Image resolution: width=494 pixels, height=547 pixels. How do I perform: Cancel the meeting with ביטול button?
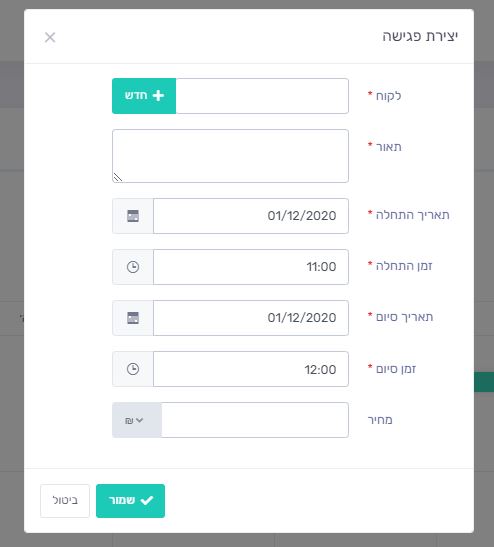[65, 501]
